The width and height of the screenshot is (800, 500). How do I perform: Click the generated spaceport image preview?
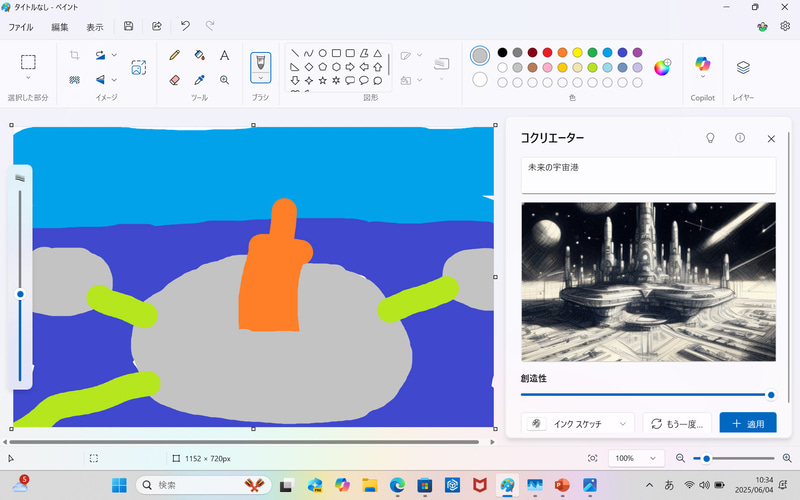point(648,282)
